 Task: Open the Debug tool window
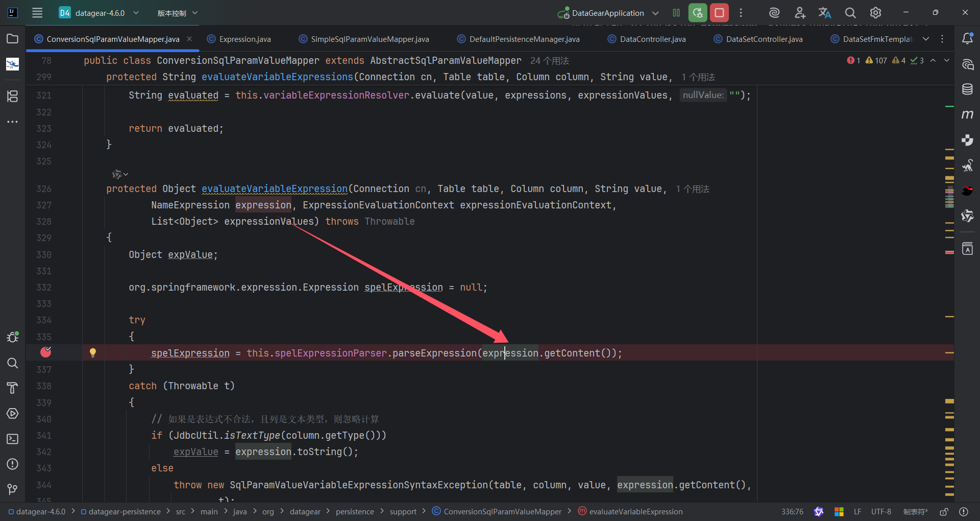(x=12, y=337)
